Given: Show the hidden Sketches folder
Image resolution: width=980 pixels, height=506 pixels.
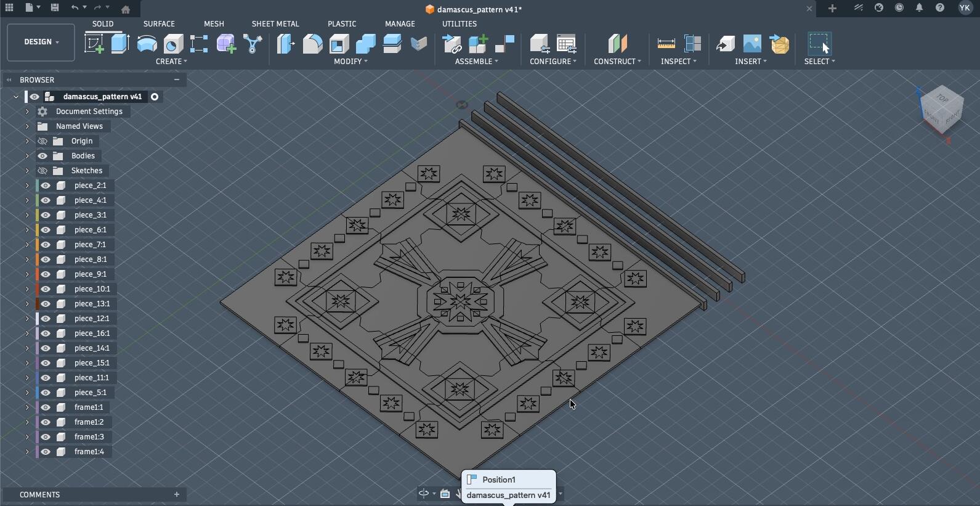Looking at the screenshot, I should pyautogui.click(x=43, y=171).
